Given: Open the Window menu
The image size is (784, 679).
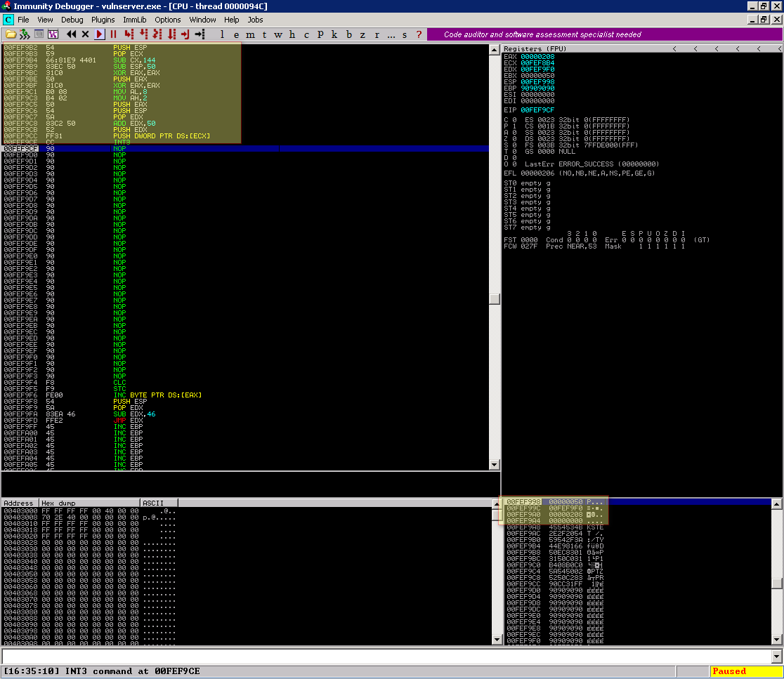Looking at the screenshot, I should click(202, 20).
